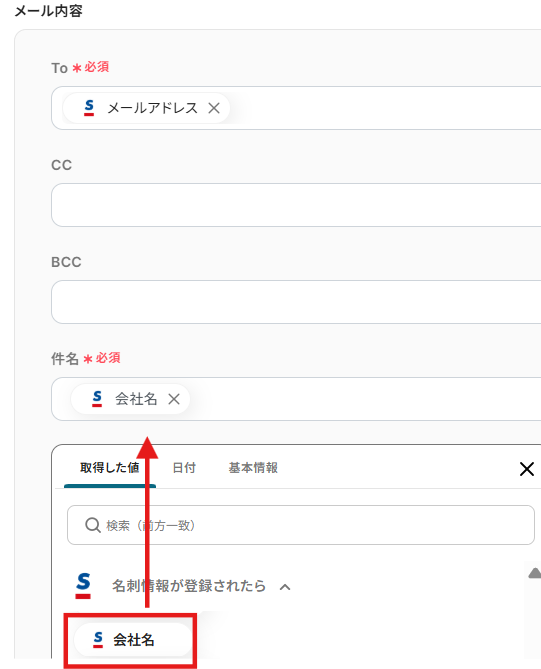Close the value picker panel
The height and width of the screenshot is (669, 541).
pyautogui.click(x=527, y=469)
